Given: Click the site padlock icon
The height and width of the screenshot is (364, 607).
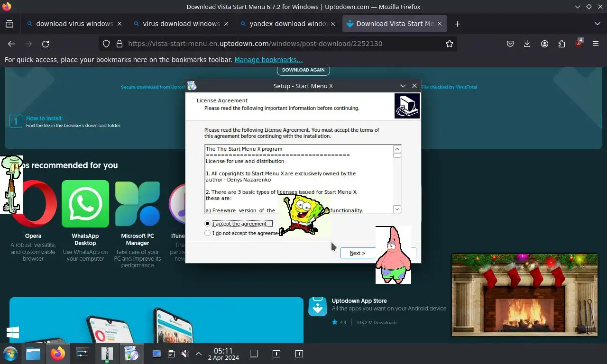Looking at the screenshot, I should [x=119, y=44].
